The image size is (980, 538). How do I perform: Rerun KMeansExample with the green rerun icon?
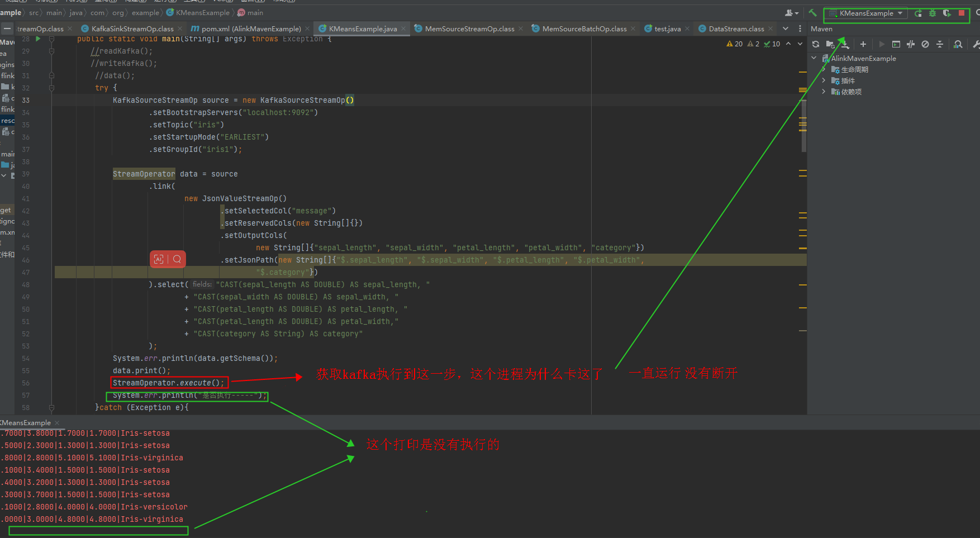[x=918, y=13]
